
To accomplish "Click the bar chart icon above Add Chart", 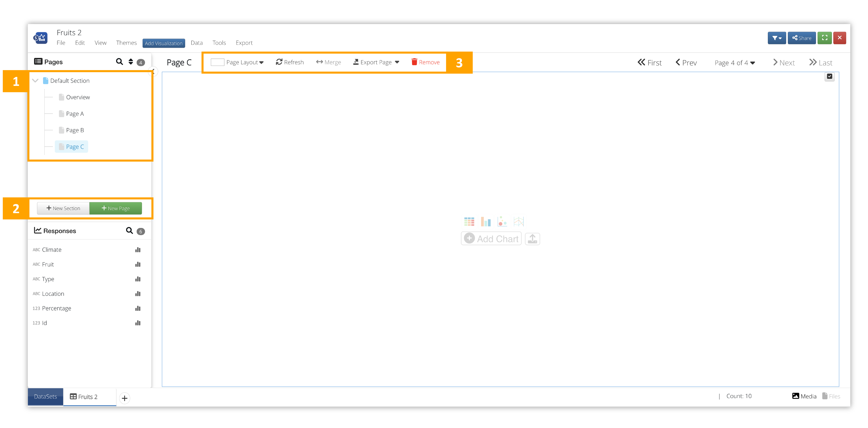I will (486, 222).
